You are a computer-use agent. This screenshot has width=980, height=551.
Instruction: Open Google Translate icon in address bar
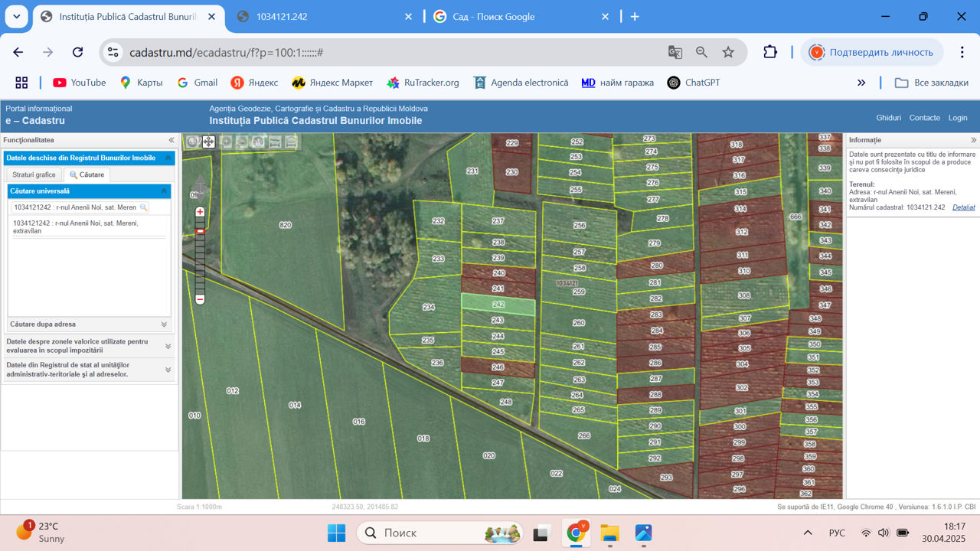point(675,52)
